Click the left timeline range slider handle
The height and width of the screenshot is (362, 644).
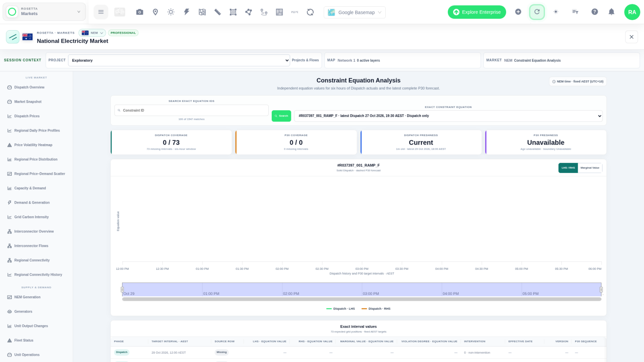pyautogui.click(x=122, y=290)
